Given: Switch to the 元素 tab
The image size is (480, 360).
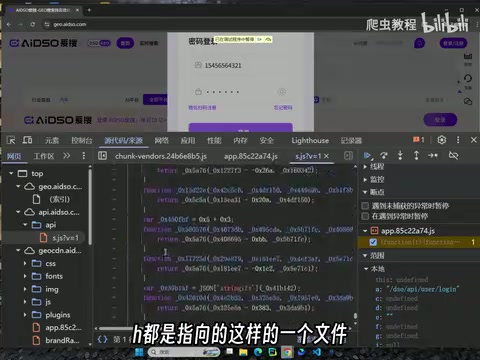Looking at the screenshot, I should tap(52, 140).
